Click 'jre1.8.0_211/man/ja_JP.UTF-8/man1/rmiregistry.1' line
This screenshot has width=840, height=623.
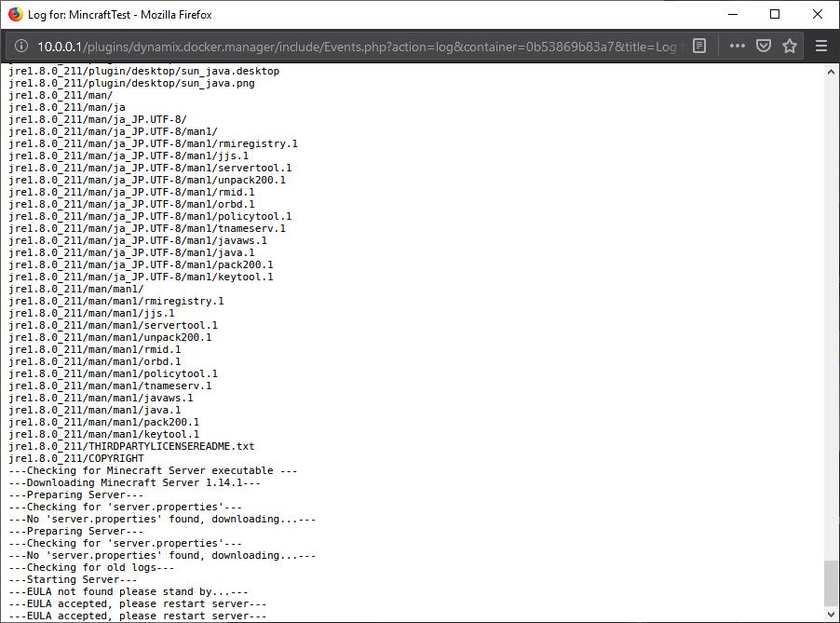[x=154, y=143]
